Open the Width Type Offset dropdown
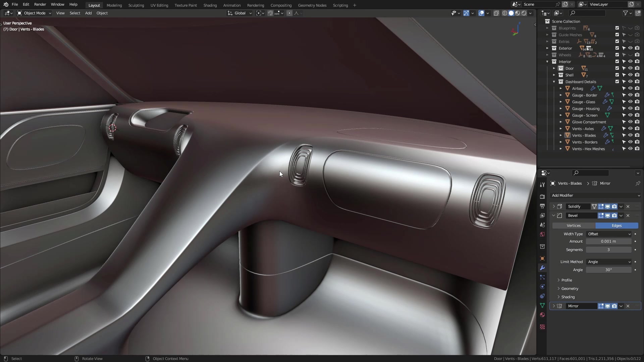The width and height of the screenshot is (644, 362). (609, 234)
